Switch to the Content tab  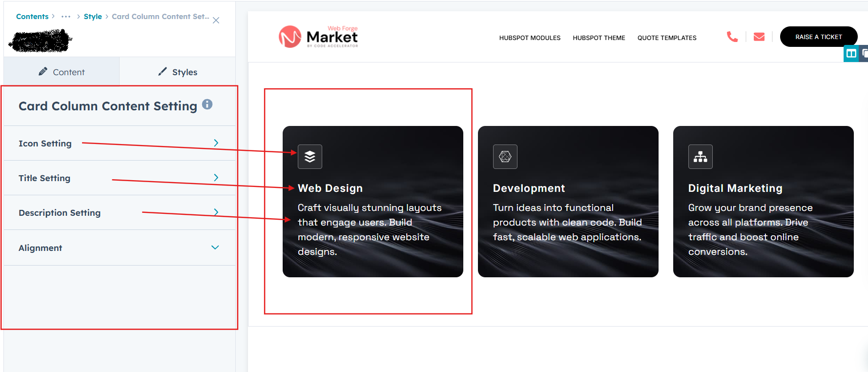pos(62,72)
